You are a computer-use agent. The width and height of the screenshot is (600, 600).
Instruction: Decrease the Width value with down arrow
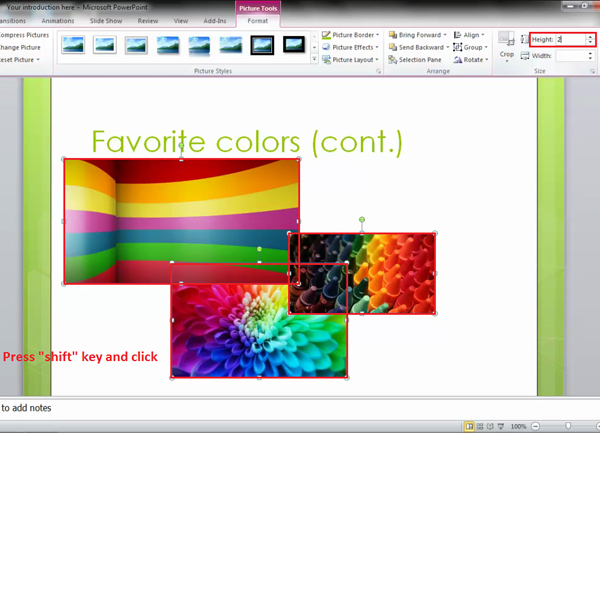[590, 59]
